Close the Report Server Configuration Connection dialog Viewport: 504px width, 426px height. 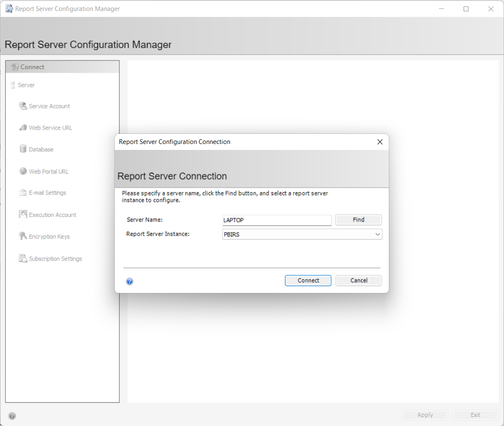[380, 142]
